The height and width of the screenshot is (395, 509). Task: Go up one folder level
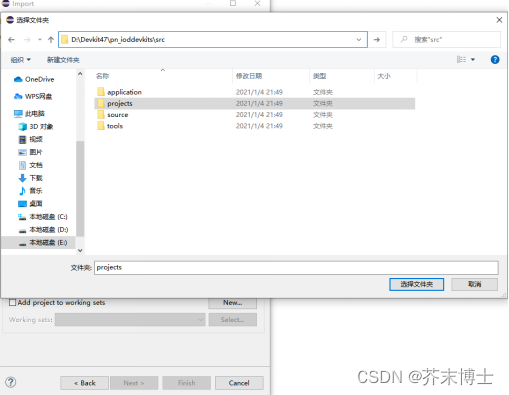51,40
